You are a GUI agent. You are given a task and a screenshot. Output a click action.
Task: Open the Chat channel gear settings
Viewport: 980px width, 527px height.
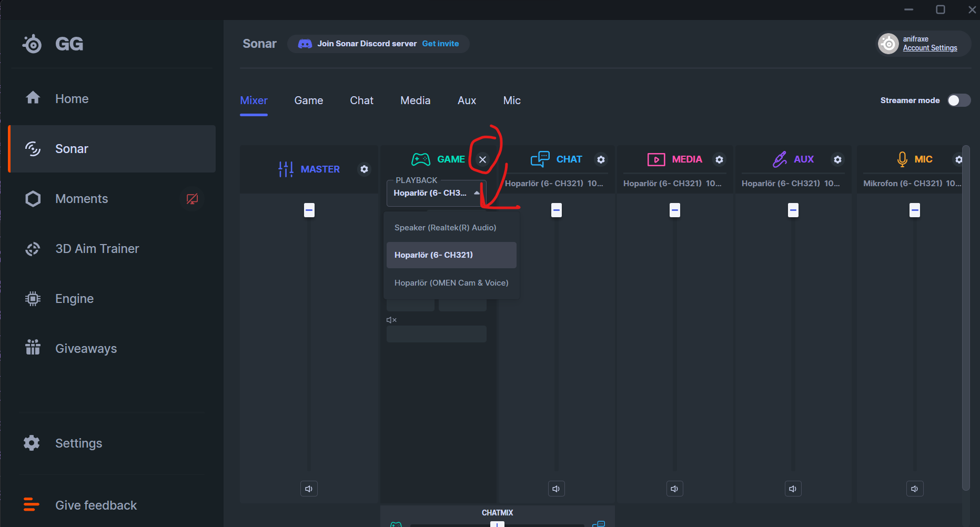[601, 159]
